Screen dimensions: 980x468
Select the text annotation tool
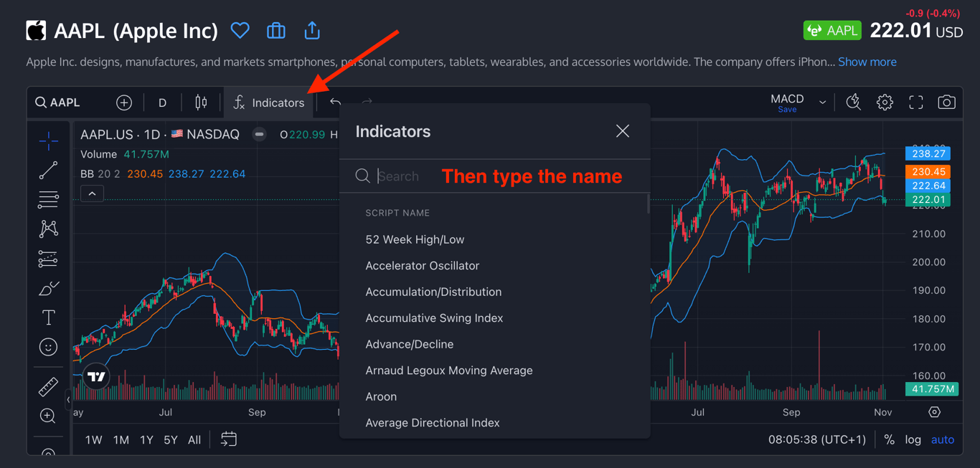49,317
